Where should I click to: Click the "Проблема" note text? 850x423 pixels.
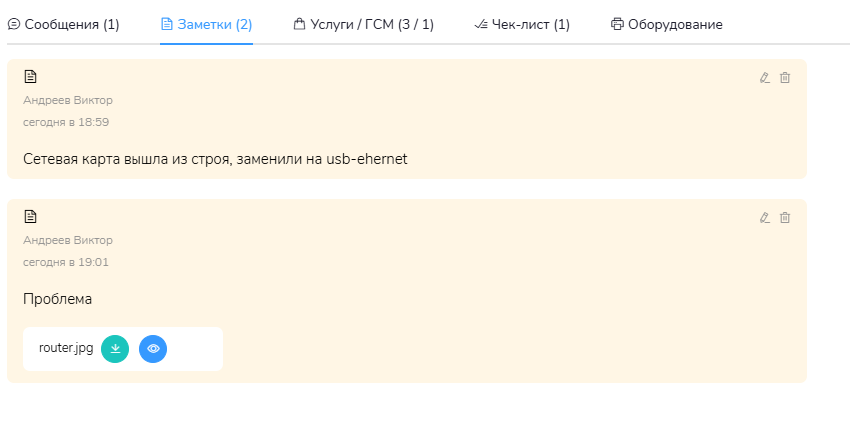coord(58,299)
